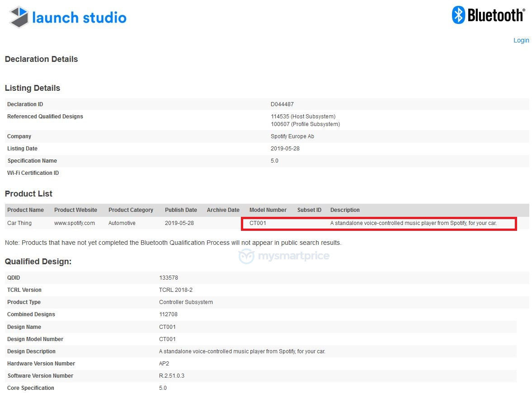
Task: Click the QDID label
Action: coord(14,278)
